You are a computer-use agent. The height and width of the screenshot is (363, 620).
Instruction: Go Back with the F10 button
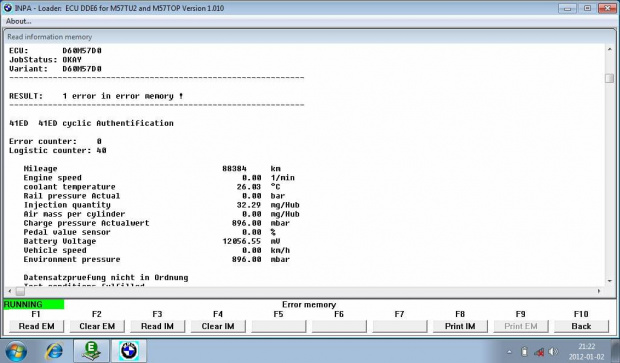click(x=581, y=326)
